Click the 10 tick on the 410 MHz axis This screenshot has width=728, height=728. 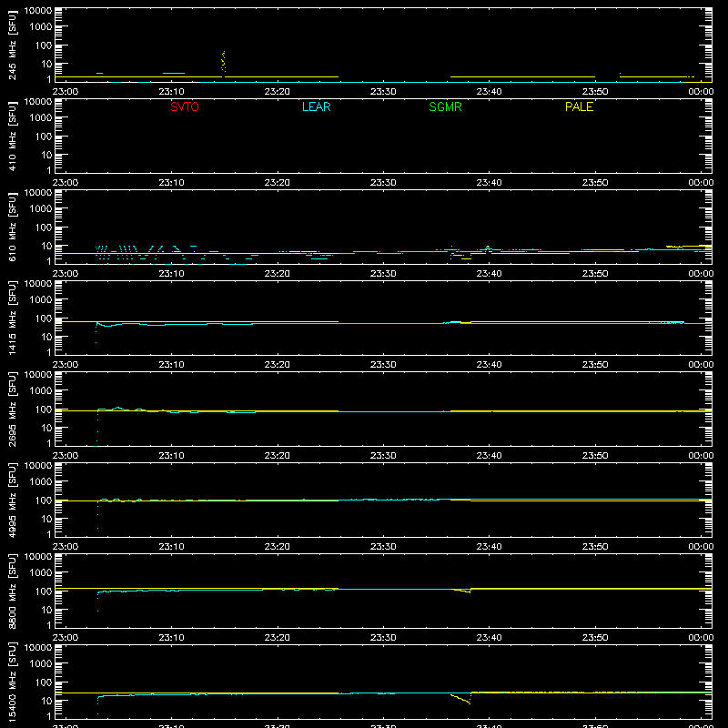47,155
